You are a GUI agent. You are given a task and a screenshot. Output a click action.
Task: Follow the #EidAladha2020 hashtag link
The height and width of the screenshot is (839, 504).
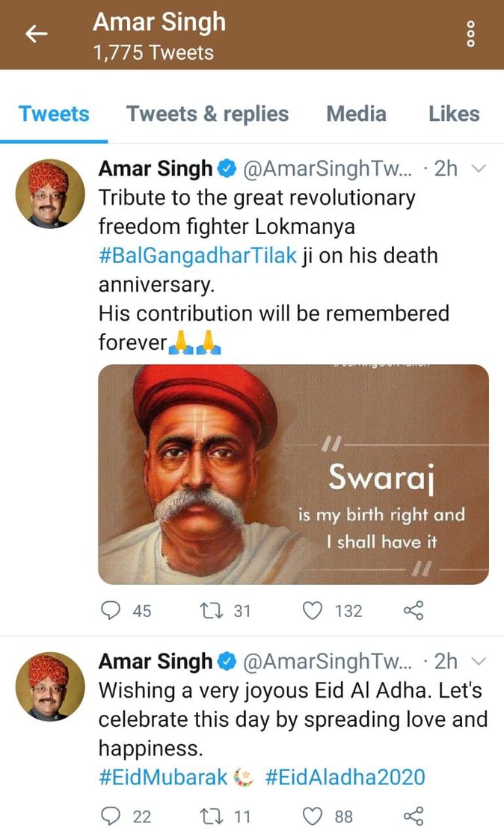(345, 776)
